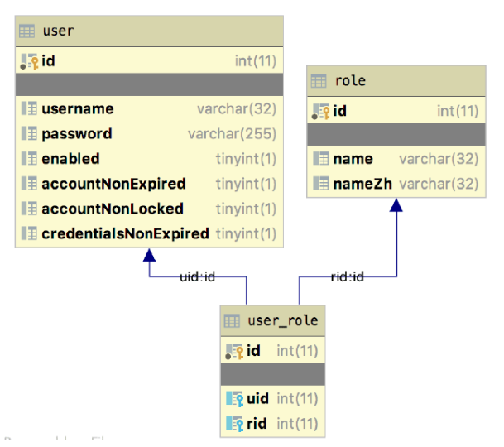Click the role table icon in header
This screenshot has height=447, width=504.
tap(319, 81)
